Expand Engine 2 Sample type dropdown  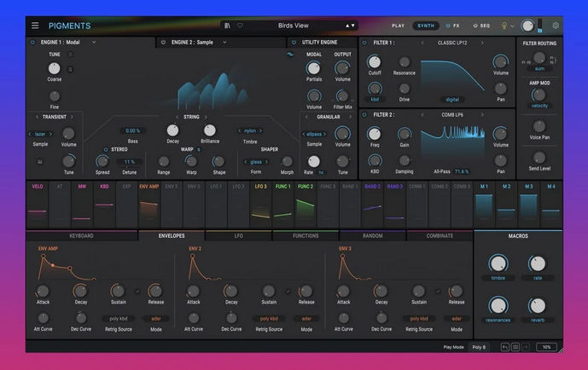(x=224, y=43)
